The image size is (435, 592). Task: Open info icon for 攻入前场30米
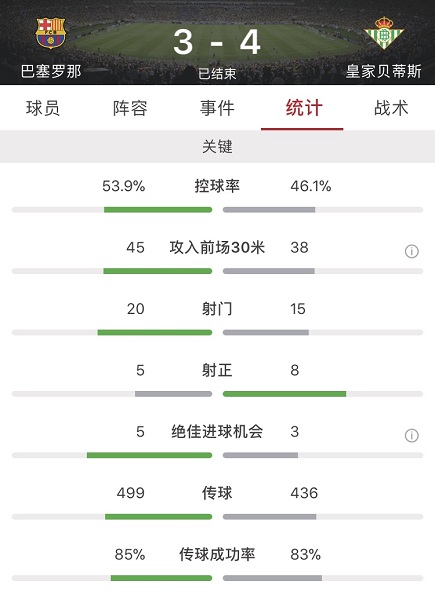(412, 251)
